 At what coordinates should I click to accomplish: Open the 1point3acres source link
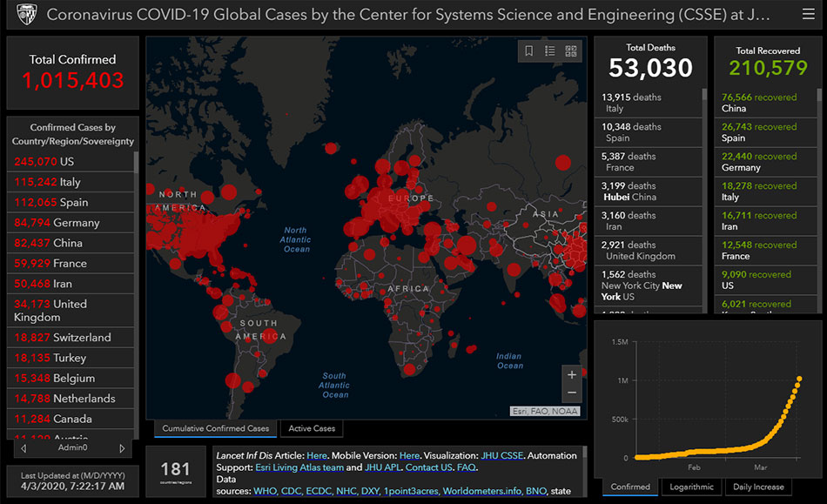pos(410,491)
